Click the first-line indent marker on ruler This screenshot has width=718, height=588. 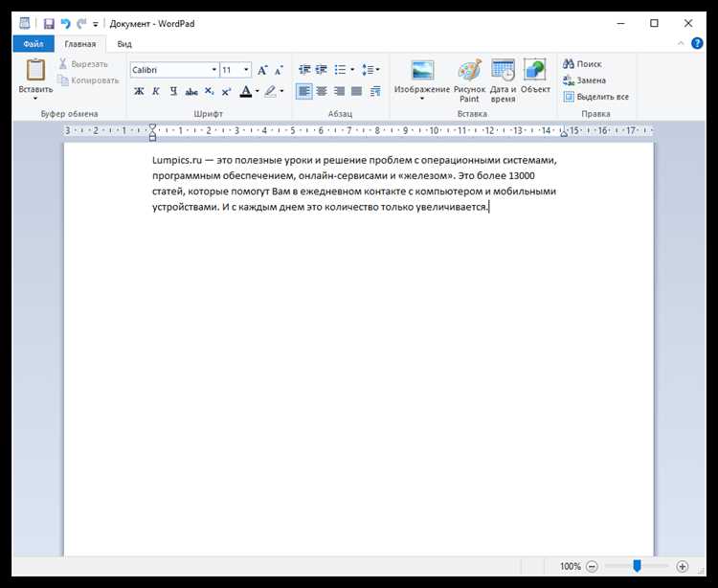click(x=152, y=127)
